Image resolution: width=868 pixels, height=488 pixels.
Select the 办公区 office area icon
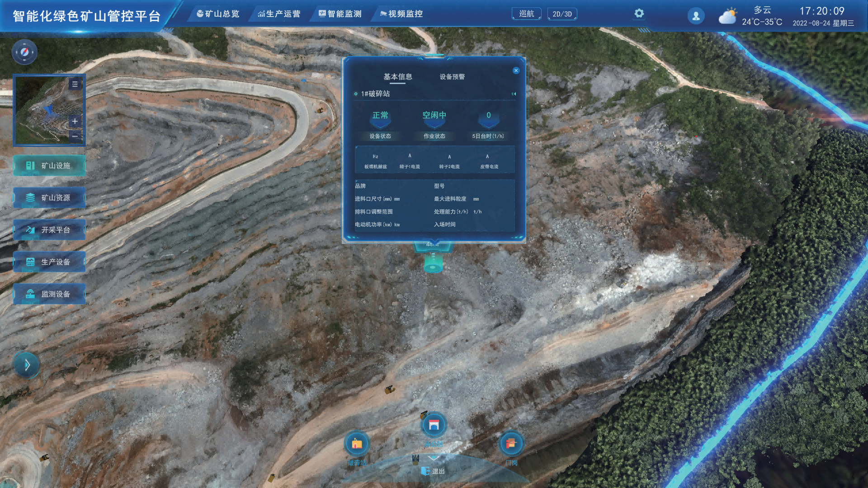tap(434, 425)
